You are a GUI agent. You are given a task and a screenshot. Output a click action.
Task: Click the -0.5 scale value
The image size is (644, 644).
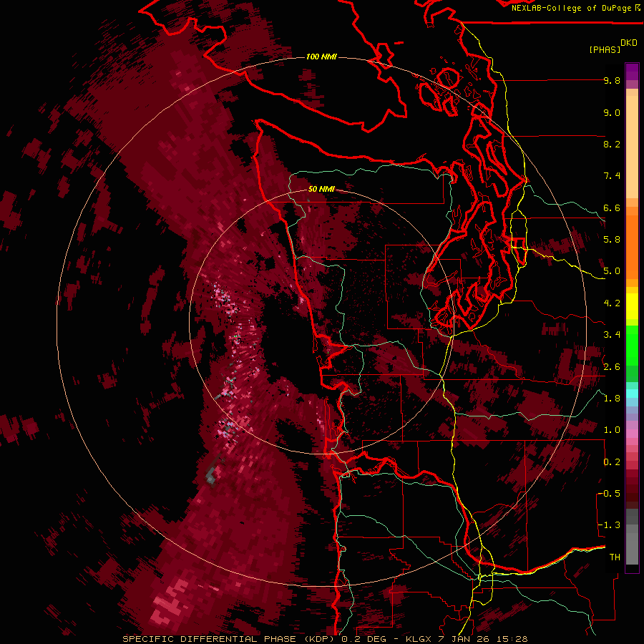tap(610, 494)
